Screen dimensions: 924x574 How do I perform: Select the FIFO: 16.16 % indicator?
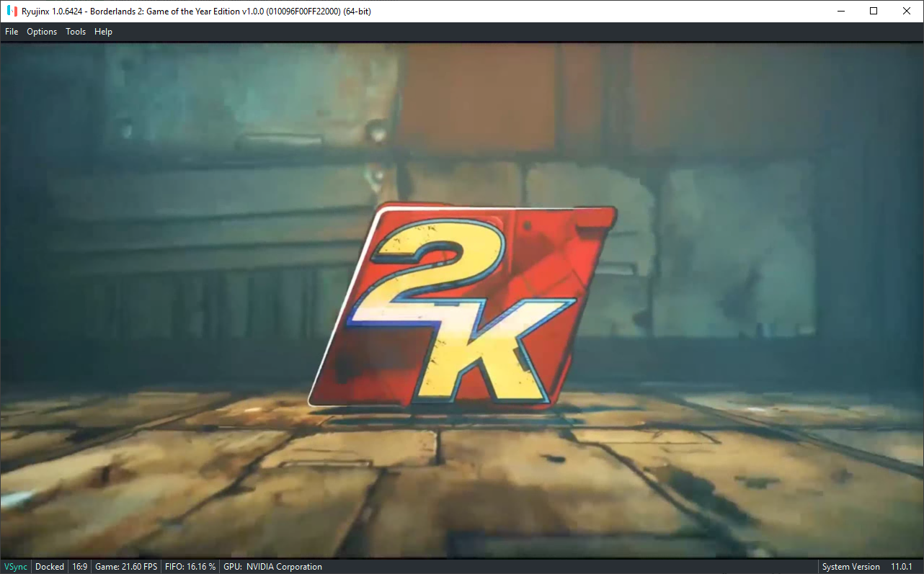190,567
